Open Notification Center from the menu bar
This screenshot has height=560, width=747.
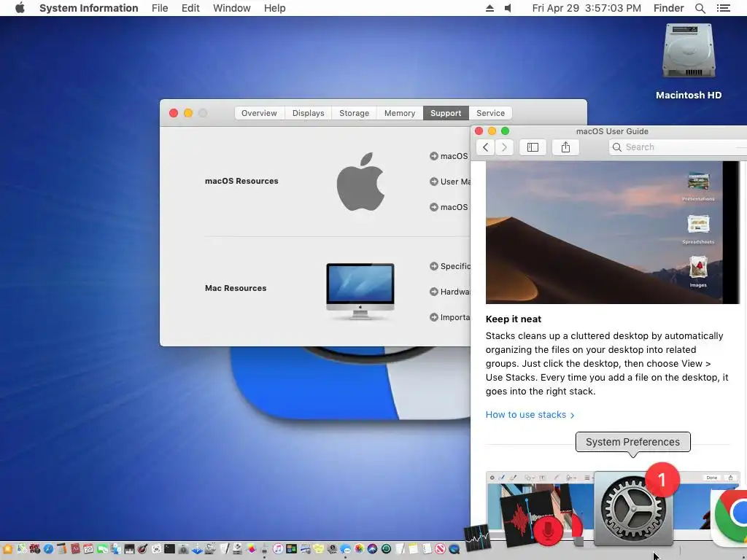point(723,8)
